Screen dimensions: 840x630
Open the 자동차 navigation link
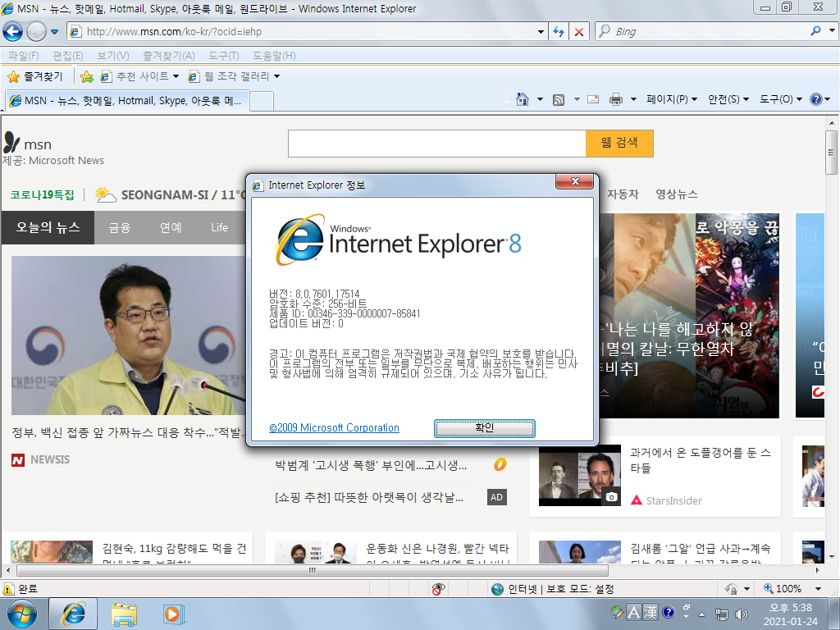click(623, 194)
